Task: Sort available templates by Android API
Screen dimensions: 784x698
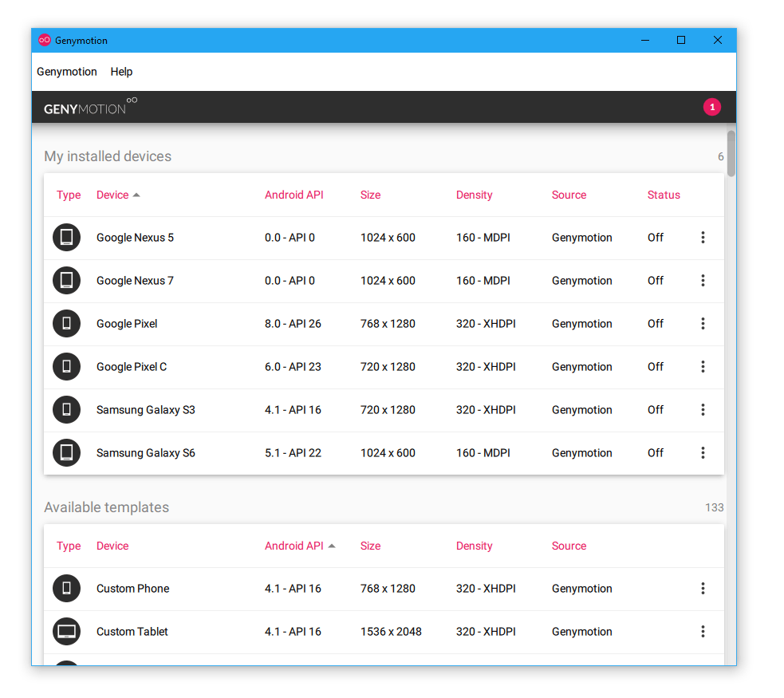Action: pos(294,546)
